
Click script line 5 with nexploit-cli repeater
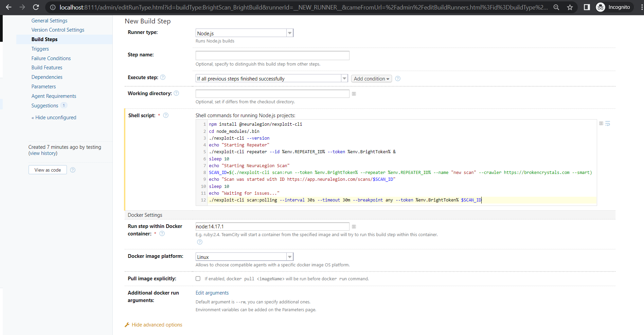pos(302,152)
